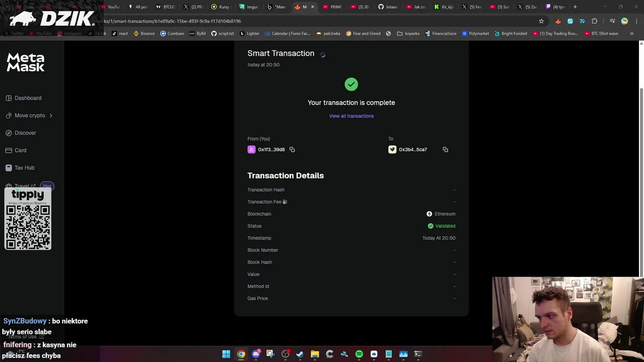The height and width of the screenshot is (362, 644).
Task: Click the Block Number row label
Action: click(x=263, y=250)
